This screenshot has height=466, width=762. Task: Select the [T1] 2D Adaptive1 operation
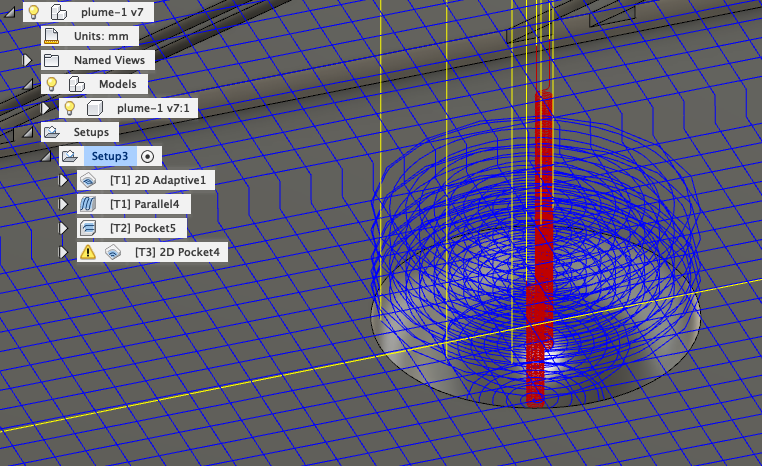point(158,180)
